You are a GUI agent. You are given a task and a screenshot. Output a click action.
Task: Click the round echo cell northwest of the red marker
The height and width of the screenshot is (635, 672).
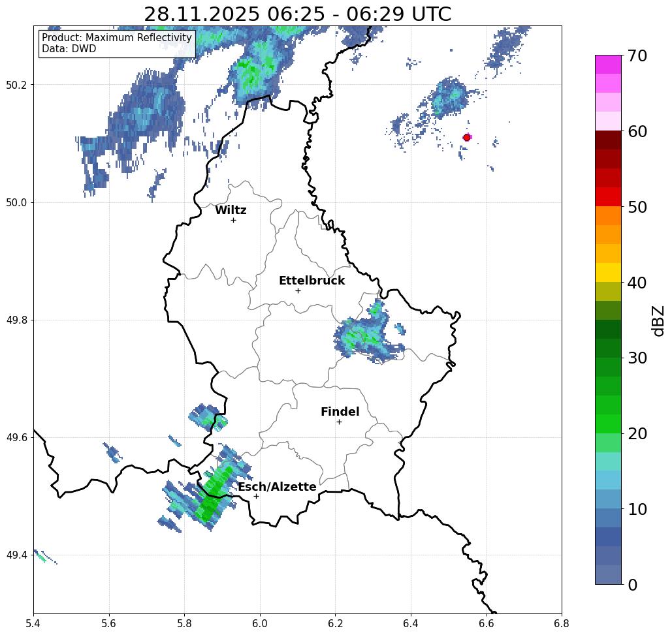click(x=448, y=97)
